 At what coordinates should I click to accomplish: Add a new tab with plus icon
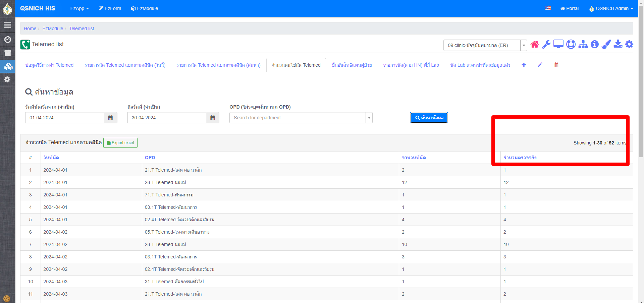click(x=524, y=65)
